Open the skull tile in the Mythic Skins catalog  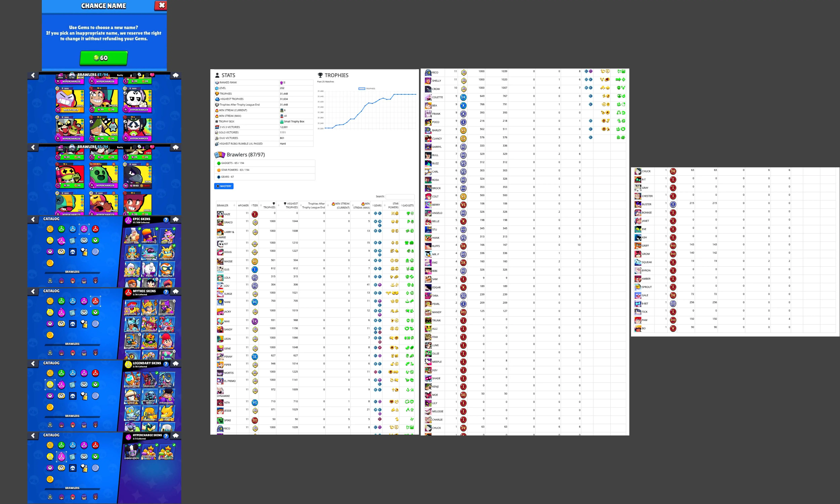click(x=73, y=324)
